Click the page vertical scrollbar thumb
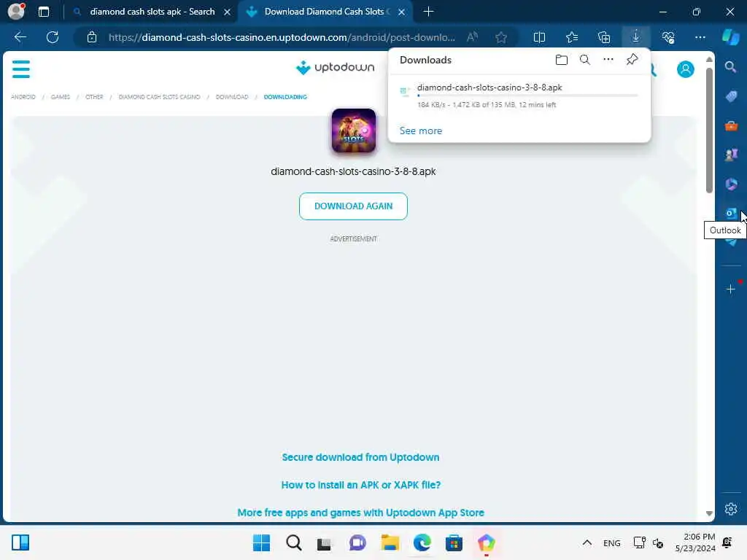This screenshot has width=747, height=560. click(x=709, y=131)
